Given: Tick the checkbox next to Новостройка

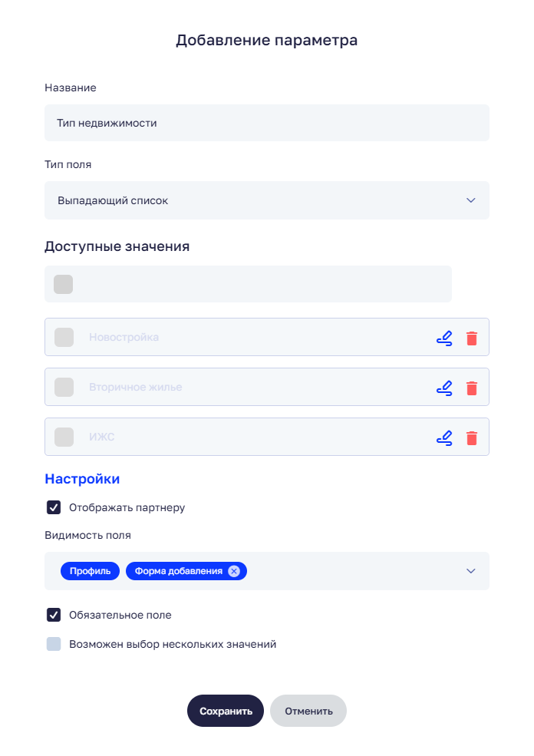Looking at the screenshot, I should pyautogui.click(x=64, y=338).
